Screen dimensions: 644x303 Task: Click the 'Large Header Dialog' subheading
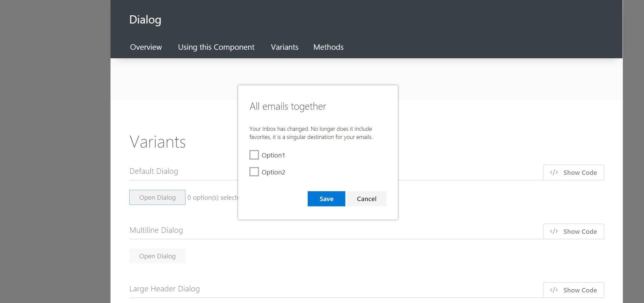(165, 289)
